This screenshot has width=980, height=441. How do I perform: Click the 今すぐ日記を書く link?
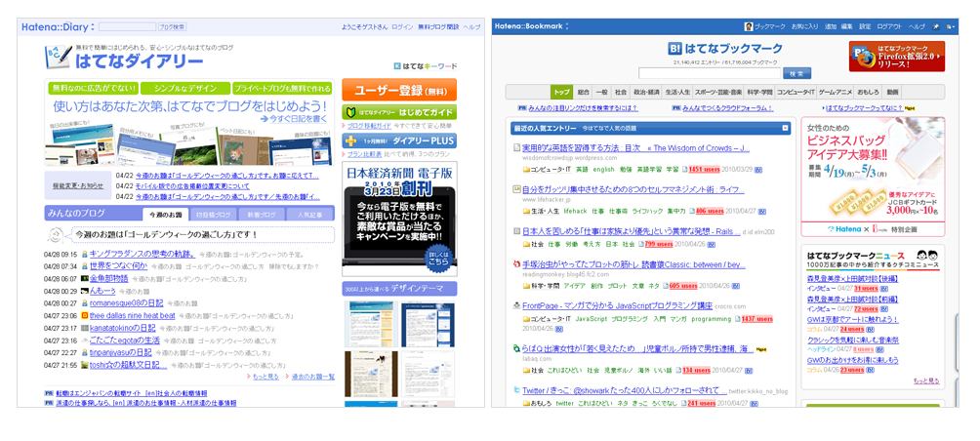(x=293, y=117)
